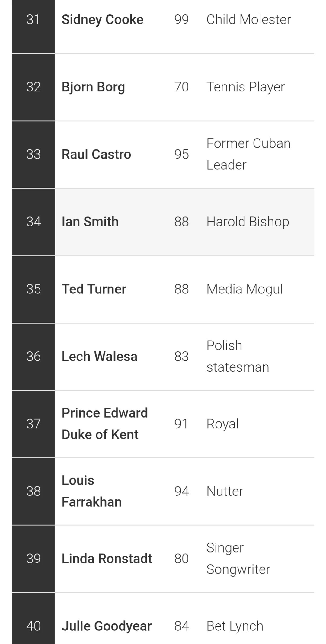Open the Raul Castro entry

pyautogui.click(x=96, y=155)
